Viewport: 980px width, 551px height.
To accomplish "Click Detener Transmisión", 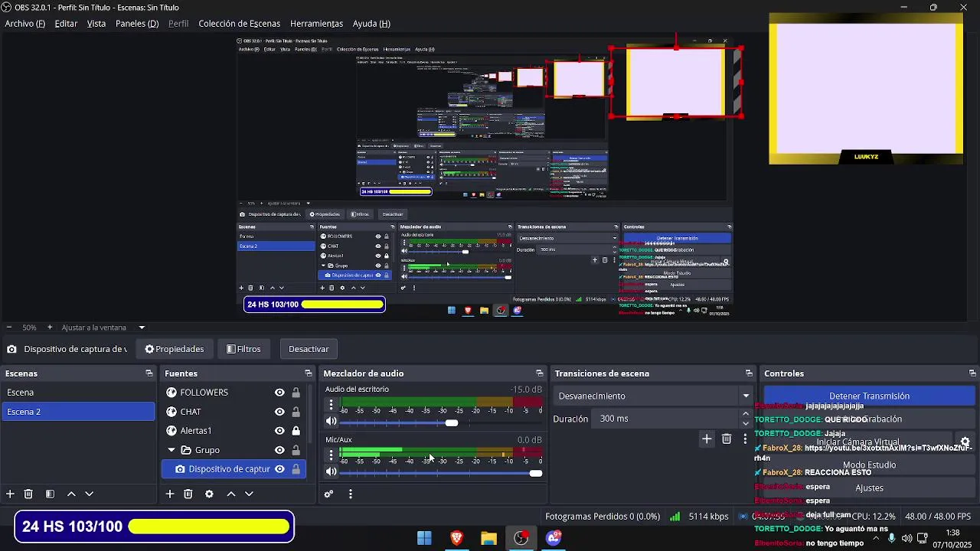I will [x=869, y=396].
